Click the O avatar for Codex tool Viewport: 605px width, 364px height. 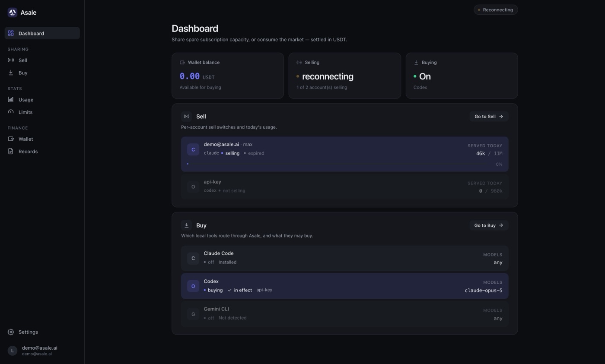193,286
